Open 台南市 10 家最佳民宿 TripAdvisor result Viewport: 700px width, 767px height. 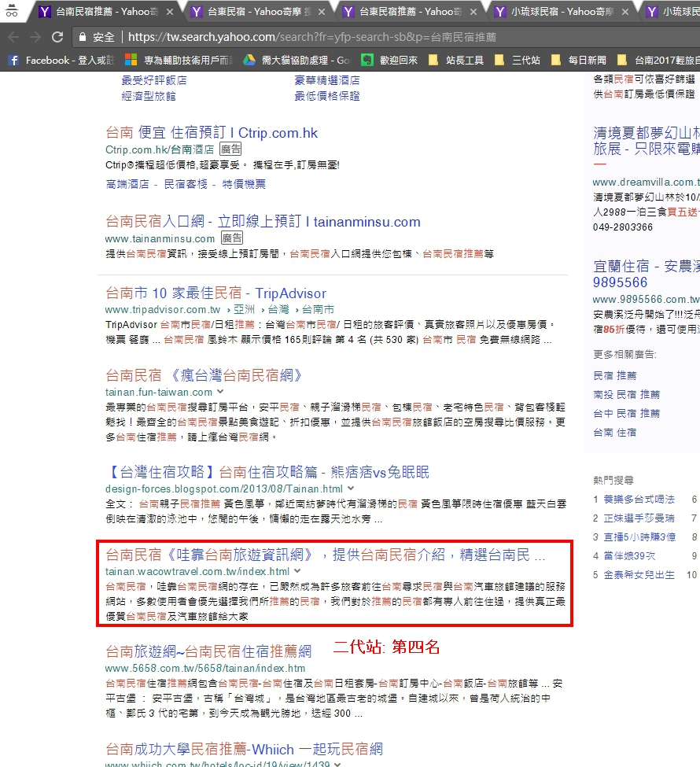216,293
